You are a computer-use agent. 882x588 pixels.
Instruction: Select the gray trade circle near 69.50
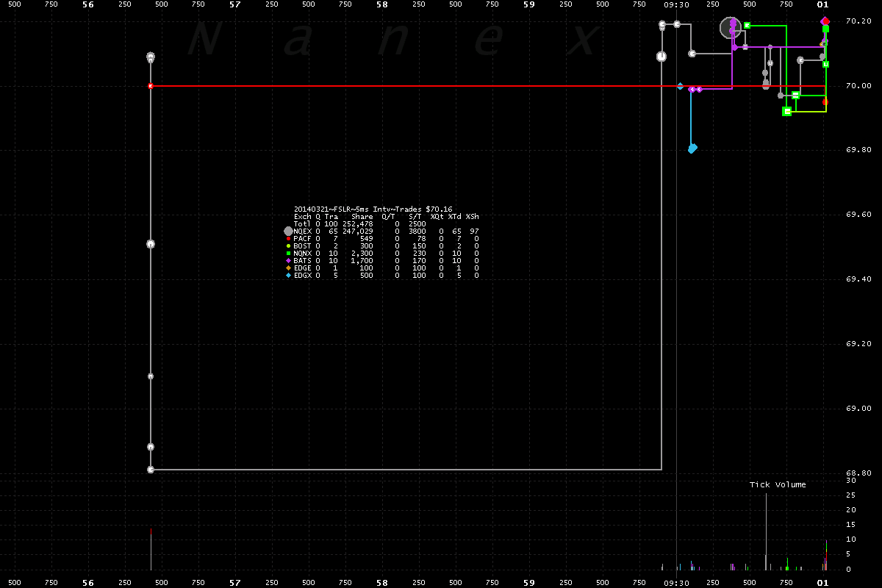[151, 243]
